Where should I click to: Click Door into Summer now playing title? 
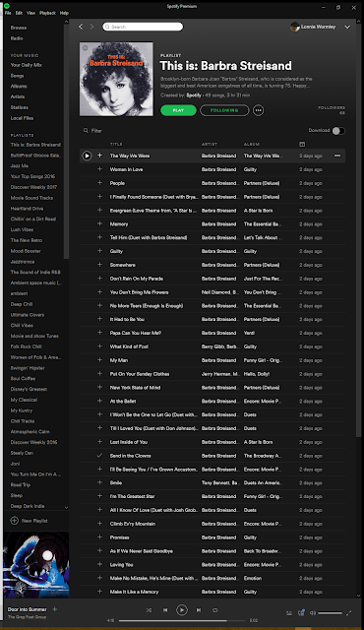[27, 609]
